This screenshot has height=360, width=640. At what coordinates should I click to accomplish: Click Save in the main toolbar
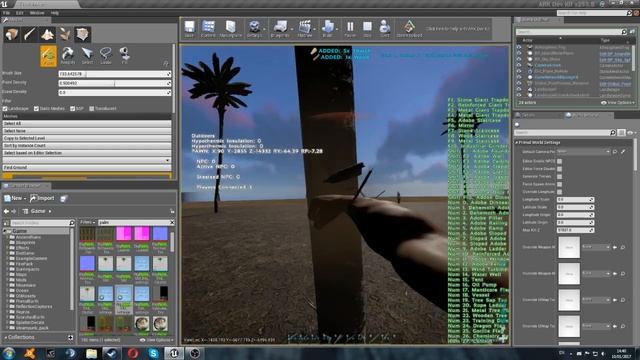[x=189, y=29]
